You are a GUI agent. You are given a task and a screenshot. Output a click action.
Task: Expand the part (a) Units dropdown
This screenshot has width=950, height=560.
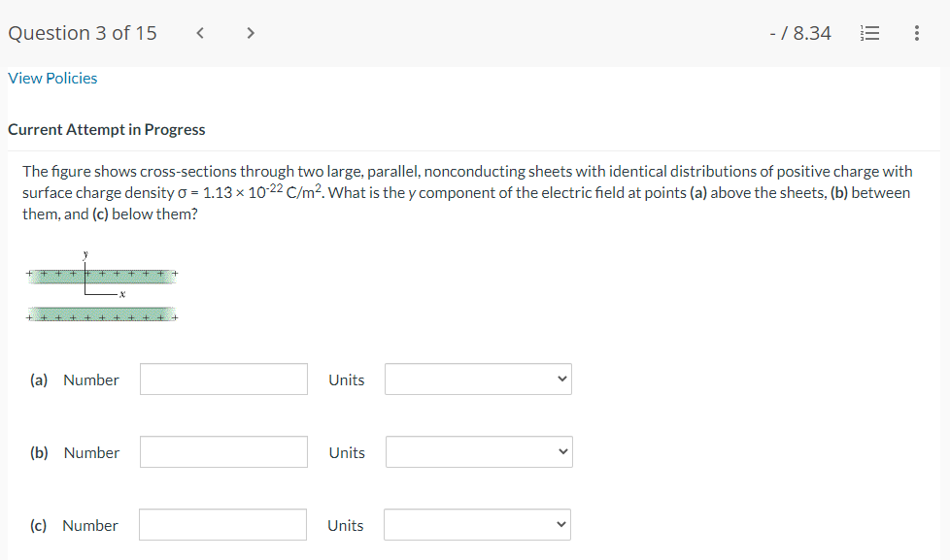[x=478, y=379]
